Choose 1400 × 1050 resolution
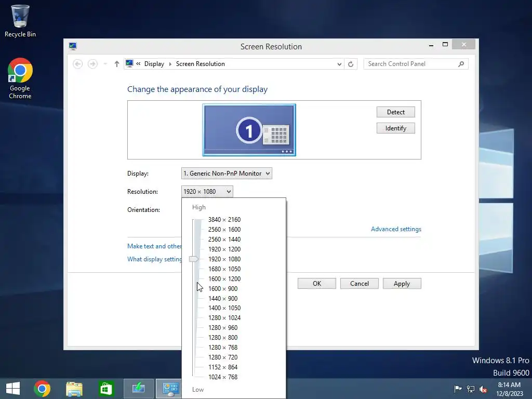 [224, 308]
